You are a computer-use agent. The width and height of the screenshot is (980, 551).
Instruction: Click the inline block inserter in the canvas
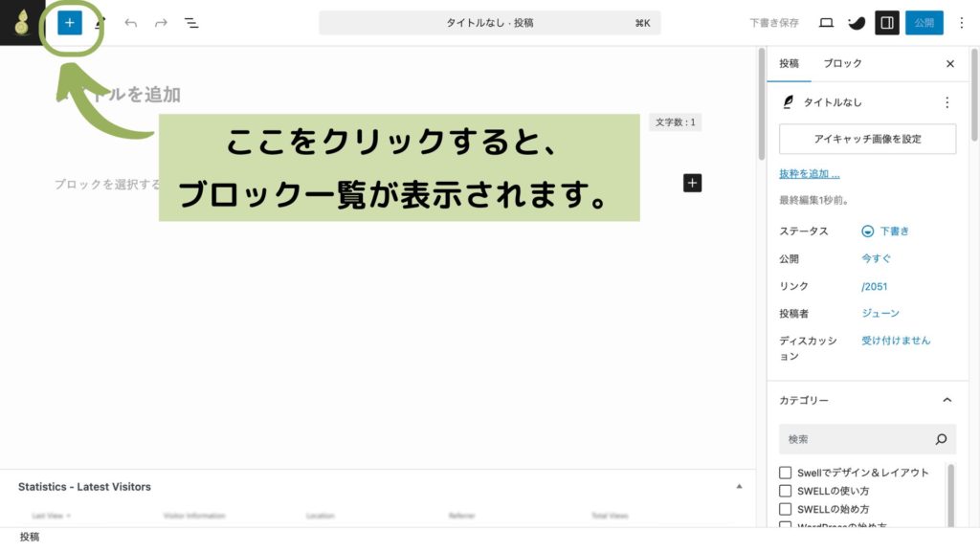690,182
